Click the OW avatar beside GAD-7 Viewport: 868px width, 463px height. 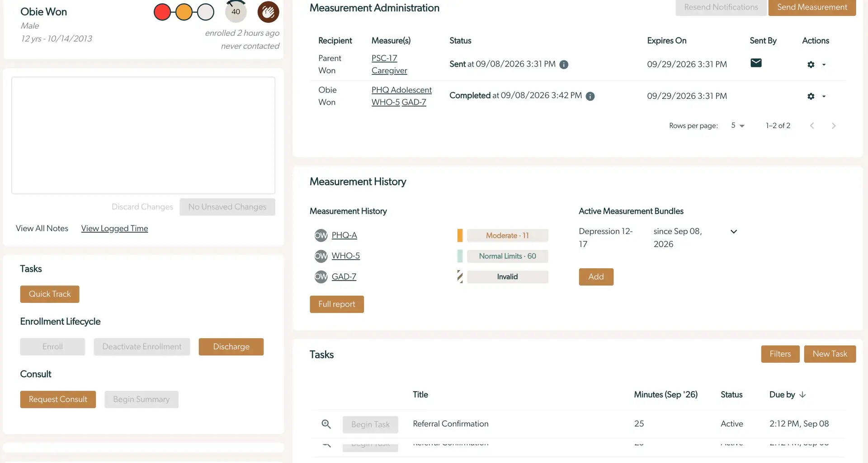[x=321, y=276]
